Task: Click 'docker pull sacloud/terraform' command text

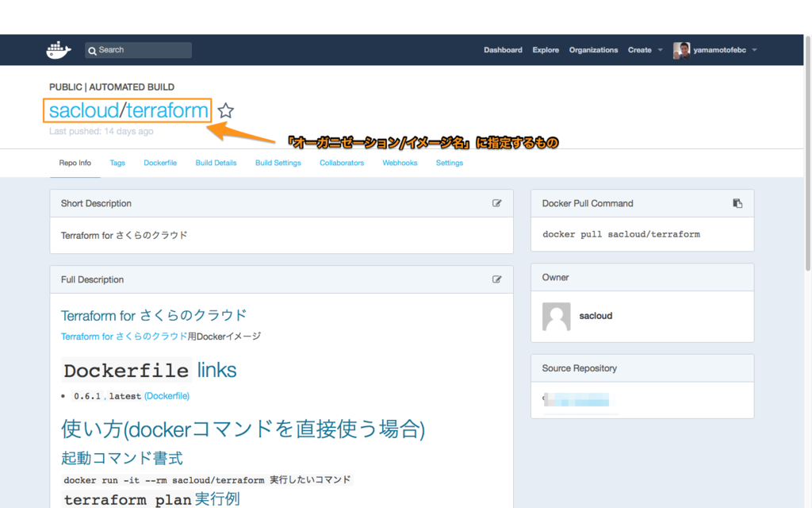Action: [x=621, y=234]
